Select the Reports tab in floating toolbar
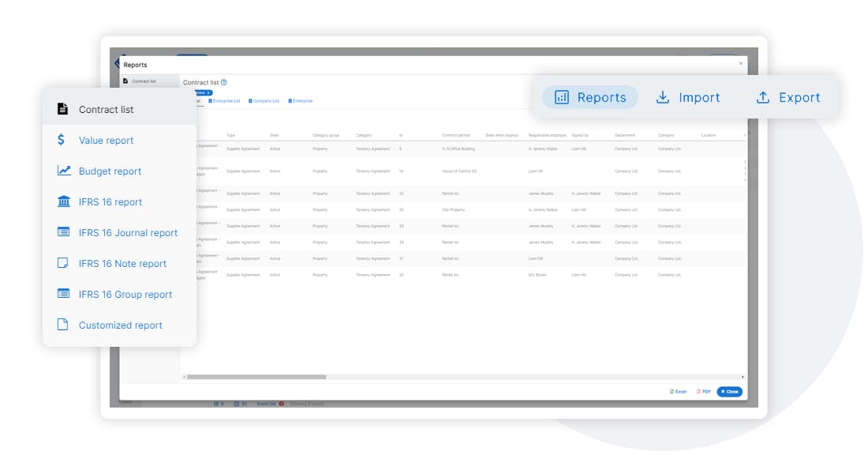Image resolution: width=868 pixels, height=455 pixels. (x=590, y=97)
